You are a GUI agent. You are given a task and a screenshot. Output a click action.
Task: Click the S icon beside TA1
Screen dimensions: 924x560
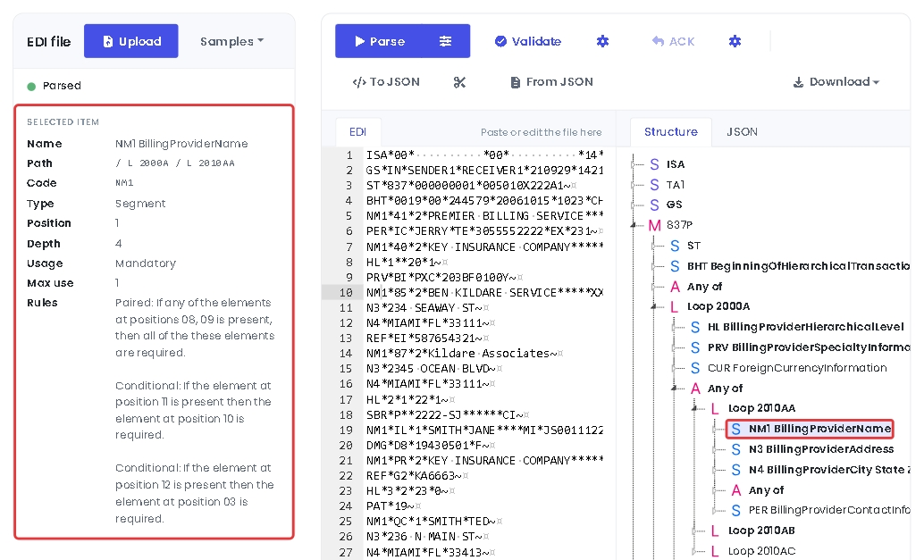point(654,185)
